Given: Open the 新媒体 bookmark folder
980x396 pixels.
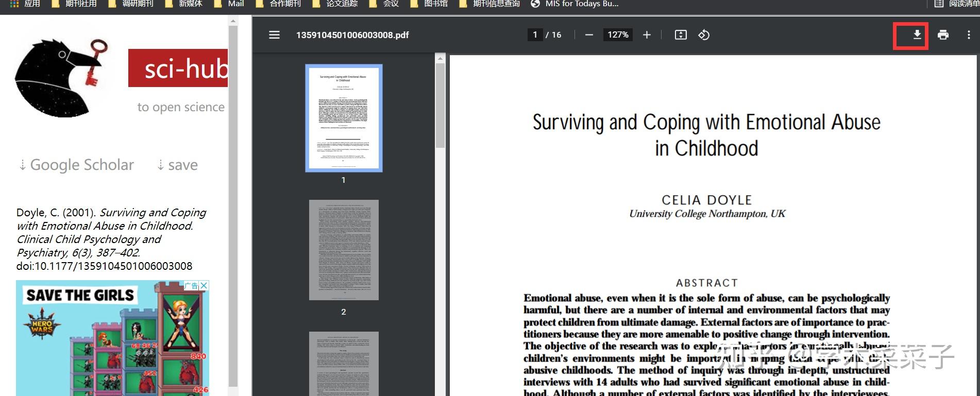Looking at the screenshot, I should [184, 4].
